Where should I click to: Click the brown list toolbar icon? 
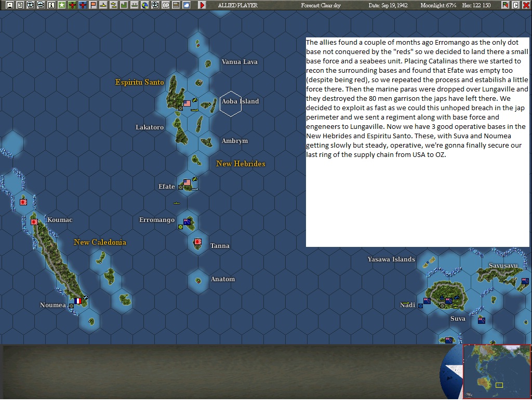pyautogui.click(x=176, y=5)
